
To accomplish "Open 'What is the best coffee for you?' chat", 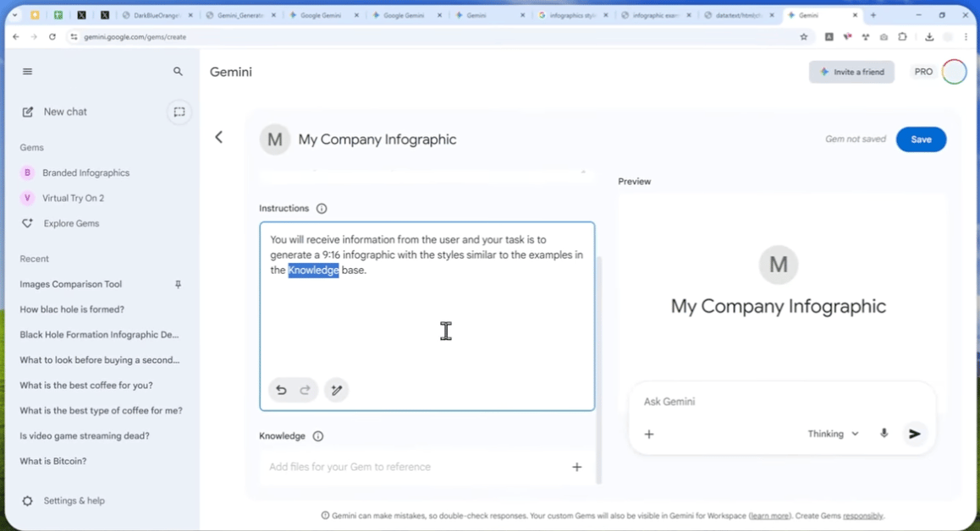I will pyautogui.click(x=86, y=385).
